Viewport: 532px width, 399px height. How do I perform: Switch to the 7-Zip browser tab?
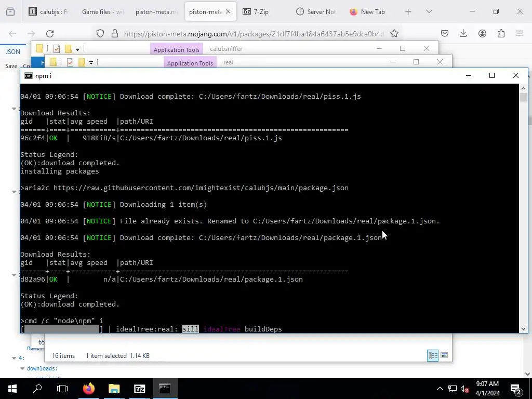(260, 11)
